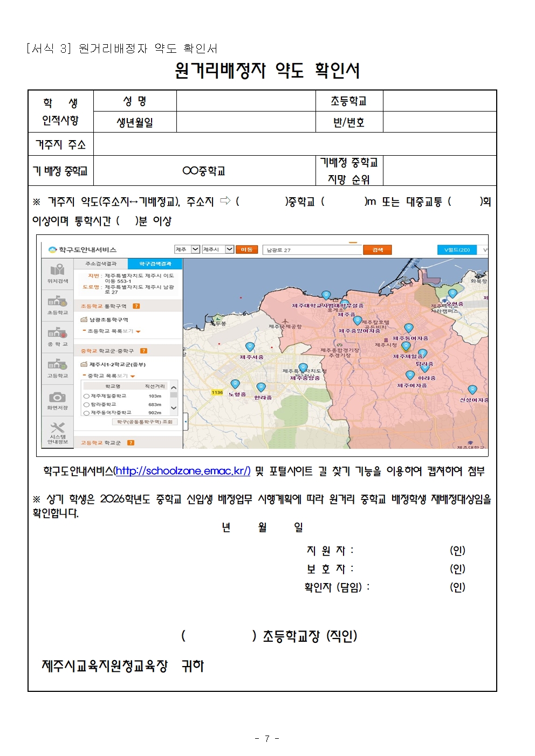Select the 탐라중학교 radio button
This screenshot has height=756, width=535.
pyautogui.click(x=86, y=404)
